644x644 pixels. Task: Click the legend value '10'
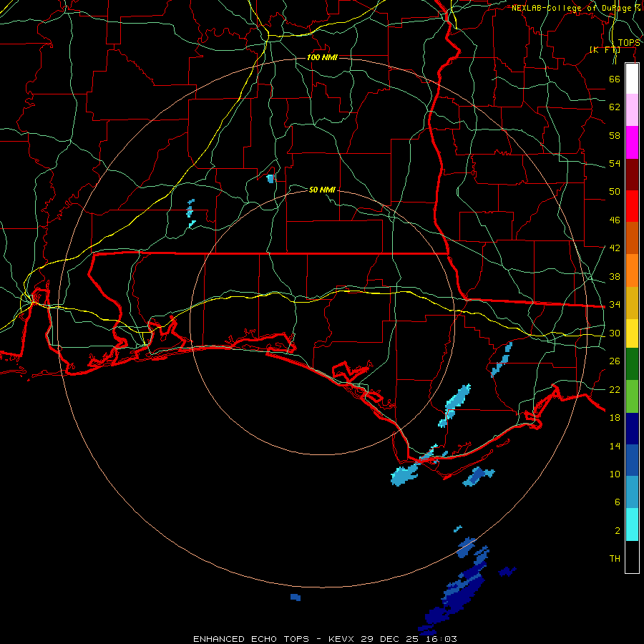click(615, 474)
